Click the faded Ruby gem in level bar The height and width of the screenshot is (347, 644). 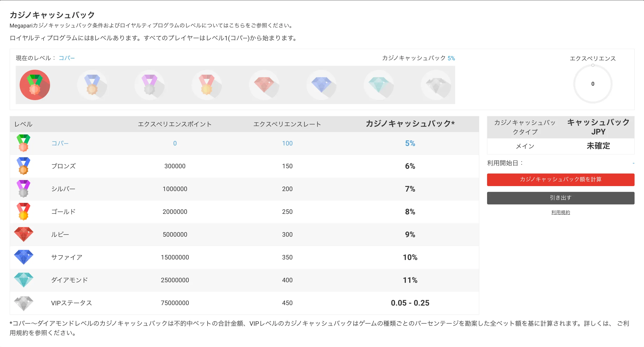click(264, 85)
